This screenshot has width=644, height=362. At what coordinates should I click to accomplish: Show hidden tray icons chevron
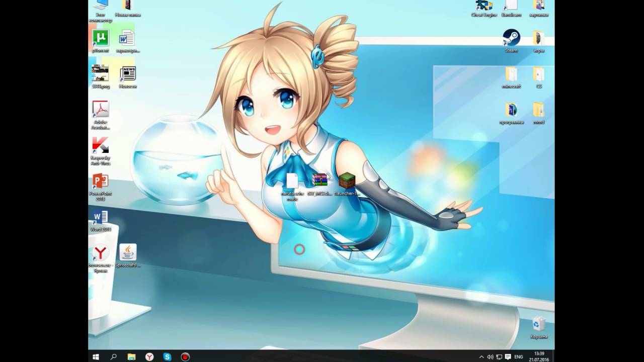click(481, 357)
